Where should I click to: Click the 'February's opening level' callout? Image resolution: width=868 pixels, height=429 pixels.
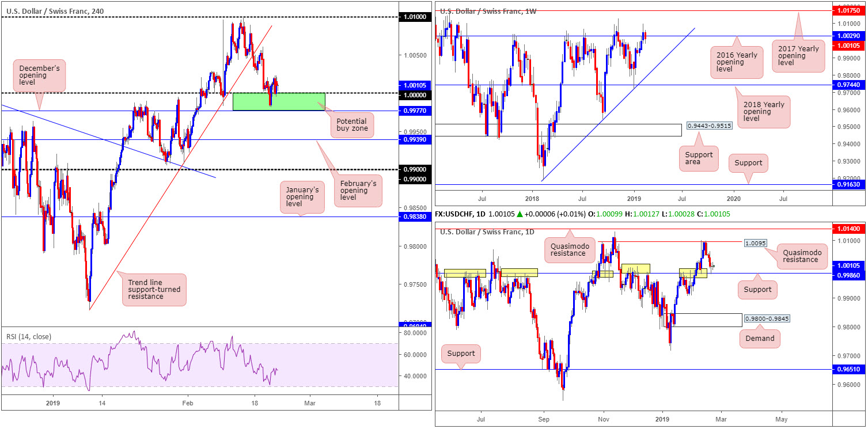click(x=358, y=189)
